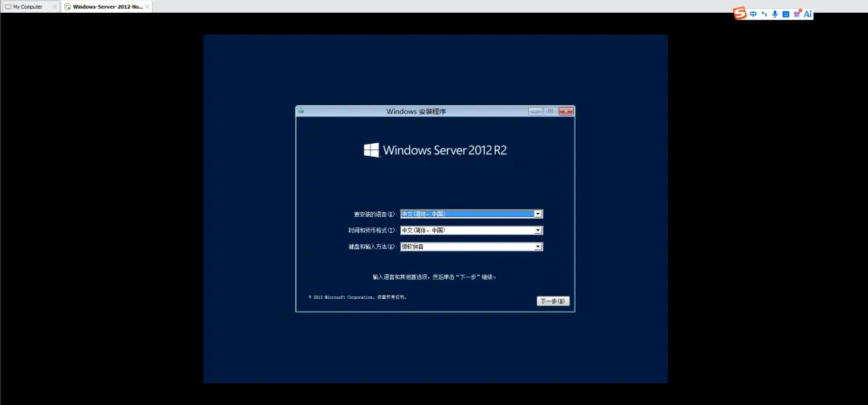This screenshot has height=405, width=868.
Task: Click the Windows Setup title bar icon
Action: 301,111
